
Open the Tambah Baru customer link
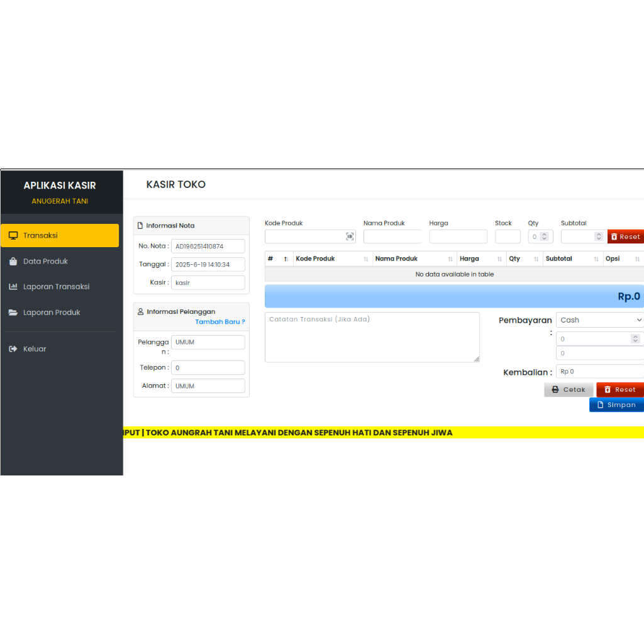tap(219, 322)
